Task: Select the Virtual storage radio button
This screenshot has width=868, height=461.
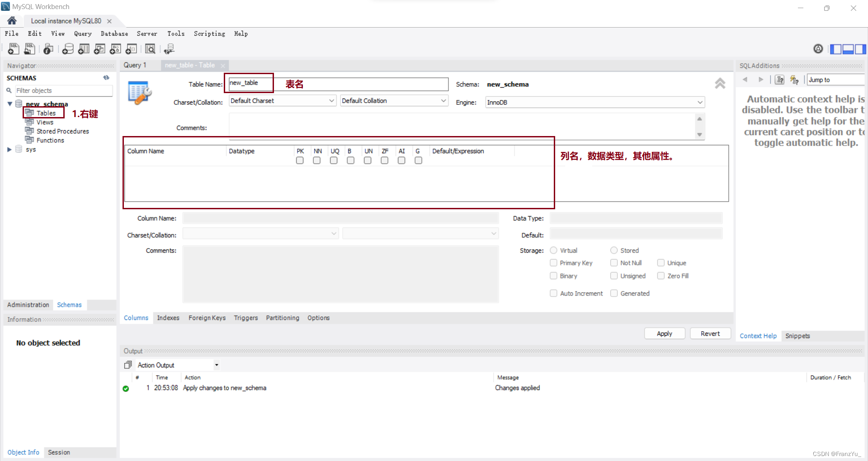Action: pyautogui.click(x=553, y=250)
